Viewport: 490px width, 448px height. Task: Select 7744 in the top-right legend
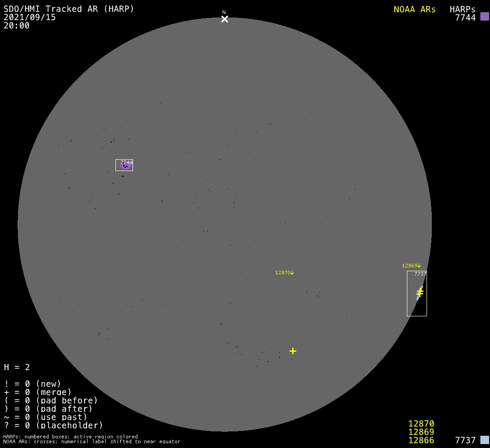(x=465, y=17)
